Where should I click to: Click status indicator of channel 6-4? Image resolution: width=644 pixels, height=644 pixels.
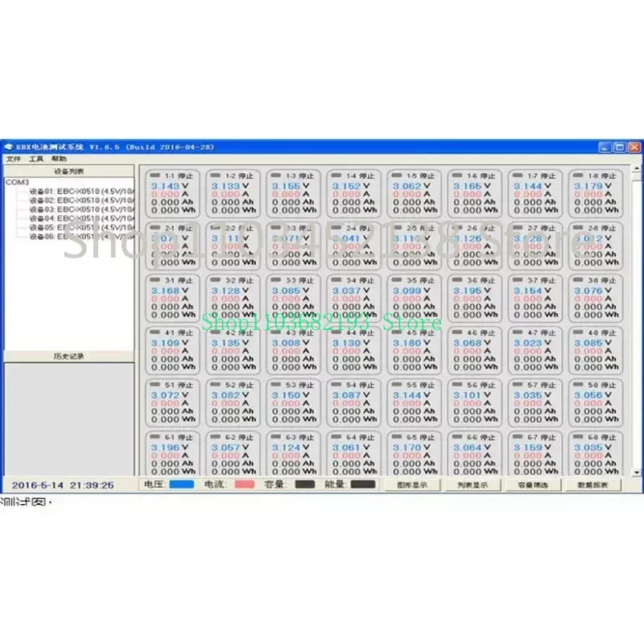tap(336, 436)
